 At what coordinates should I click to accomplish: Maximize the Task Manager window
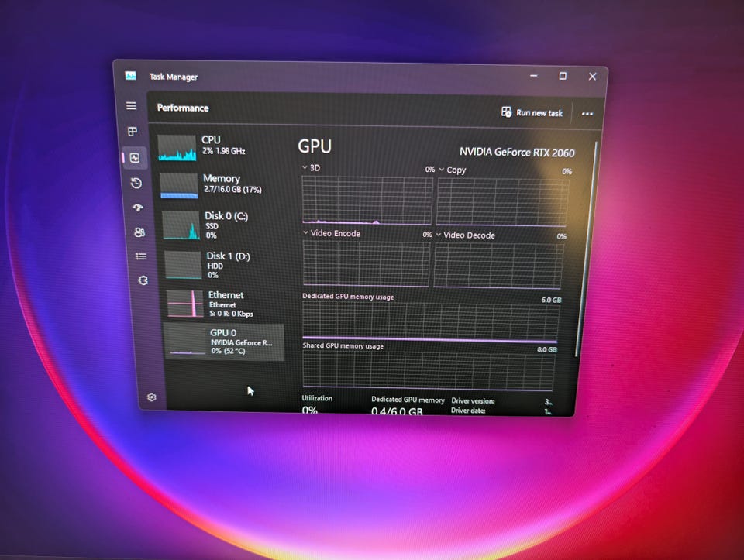[x=563, y=76]
